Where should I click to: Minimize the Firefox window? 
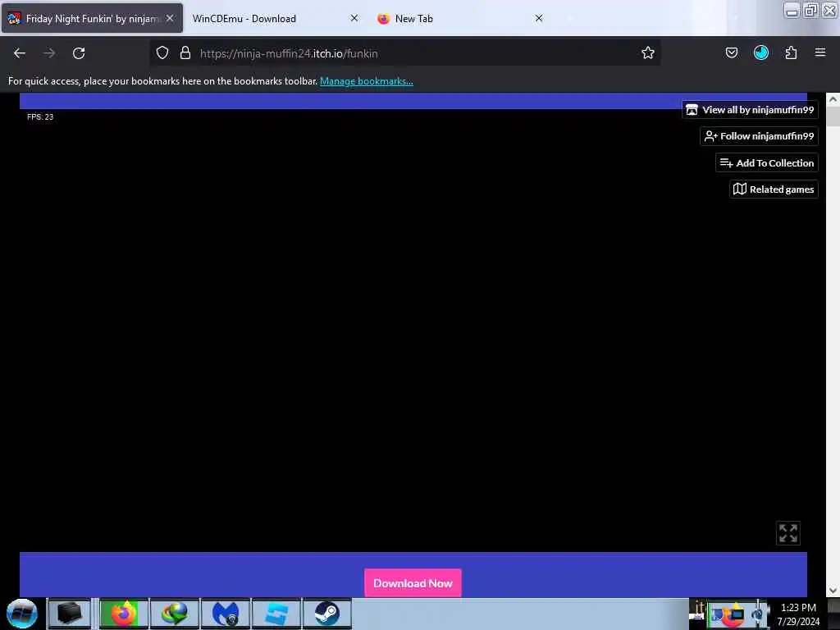tap(792, 10)
